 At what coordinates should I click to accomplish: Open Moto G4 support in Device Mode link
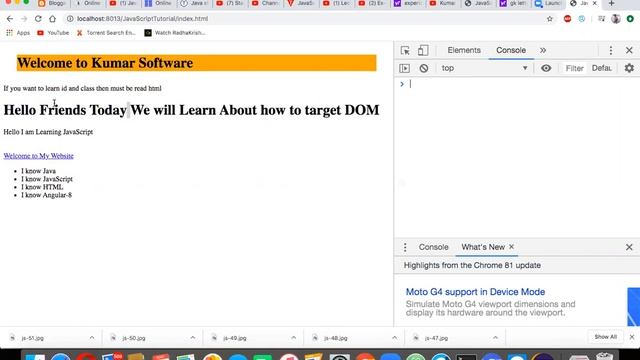(475, 292)
